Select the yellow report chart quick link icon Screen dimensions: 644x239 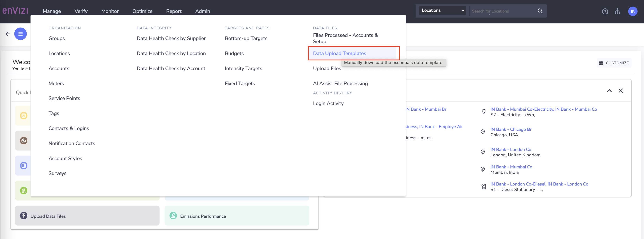(23, 115)
